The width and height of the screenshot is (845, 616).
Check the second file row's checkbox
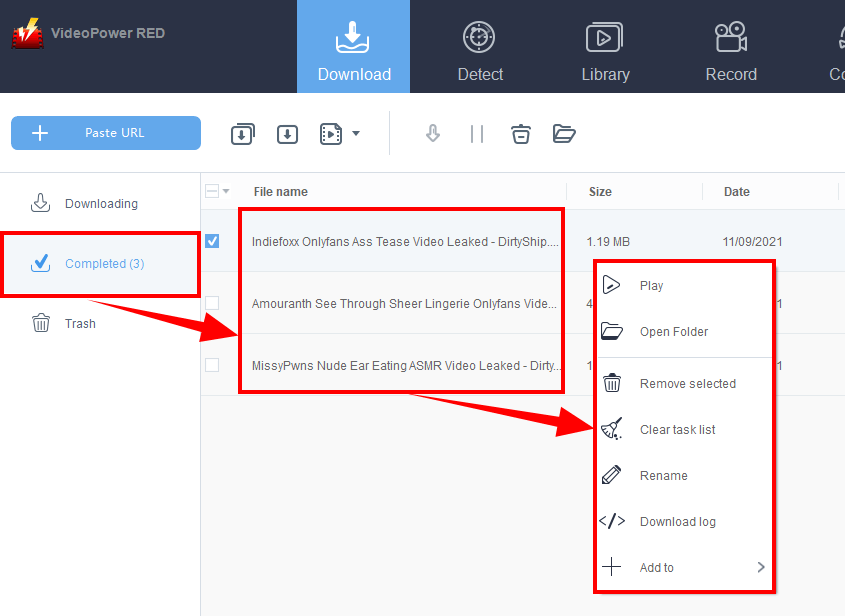coord(212,303)
